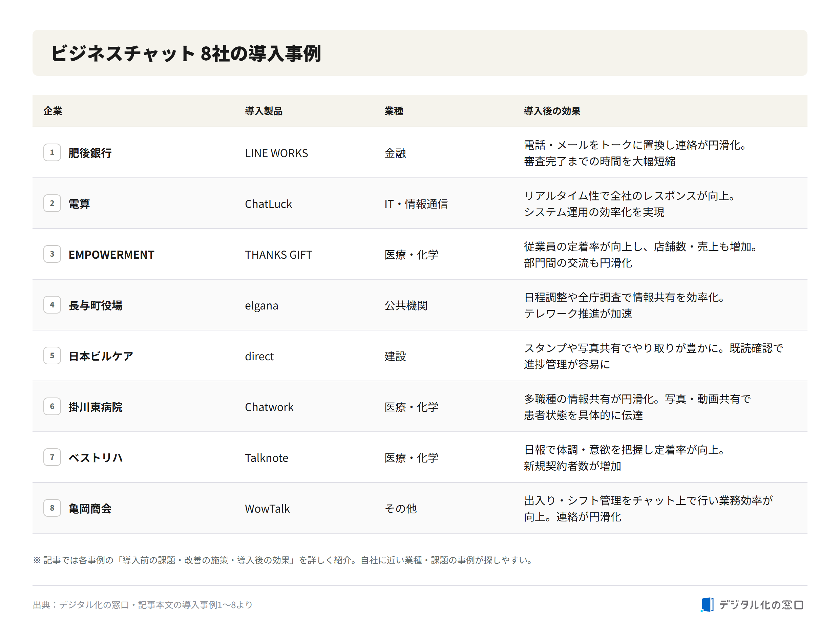
Task: Pick the industry cell 建設
Action: pyautogui.click(x=395, y=356)
